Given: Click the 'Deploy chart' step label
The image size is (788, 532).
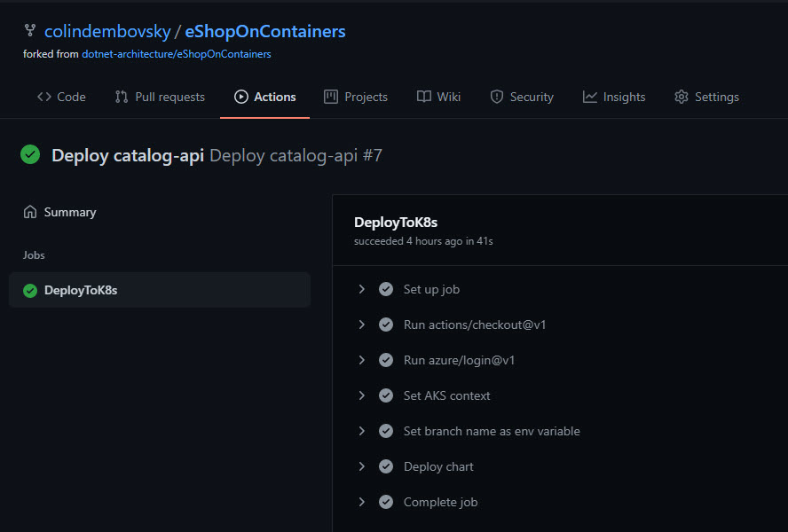Looking at the screenshot, I should coord(438,466).
